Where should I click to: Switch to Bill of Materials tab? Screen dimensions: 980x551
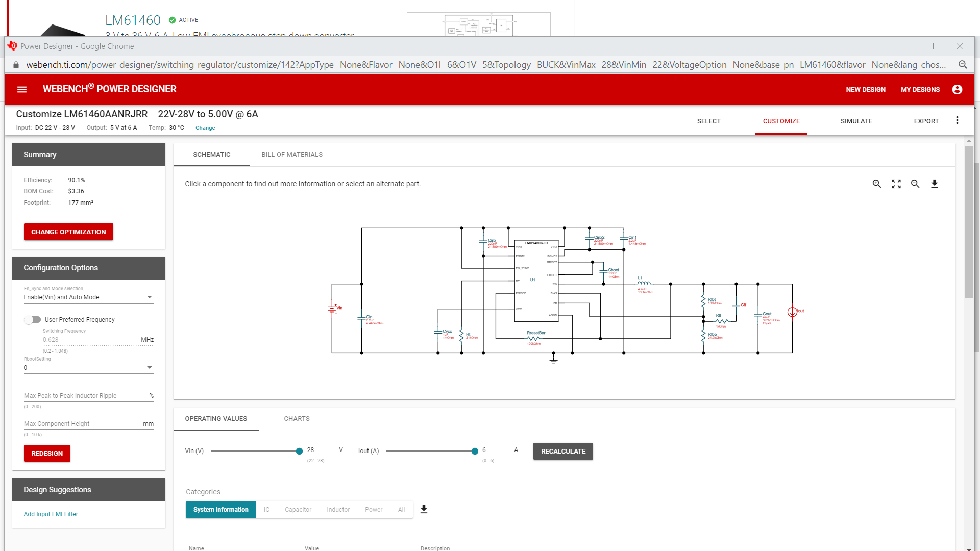(292, 155)
